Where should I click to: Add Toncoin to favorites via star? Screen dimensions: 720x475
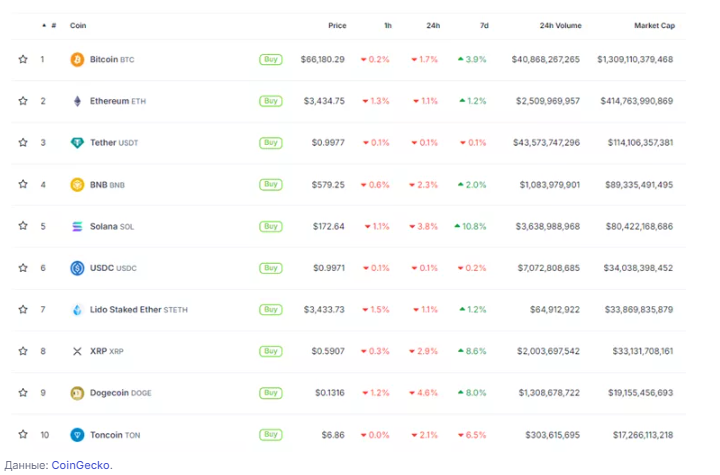[x=23, y=434]
